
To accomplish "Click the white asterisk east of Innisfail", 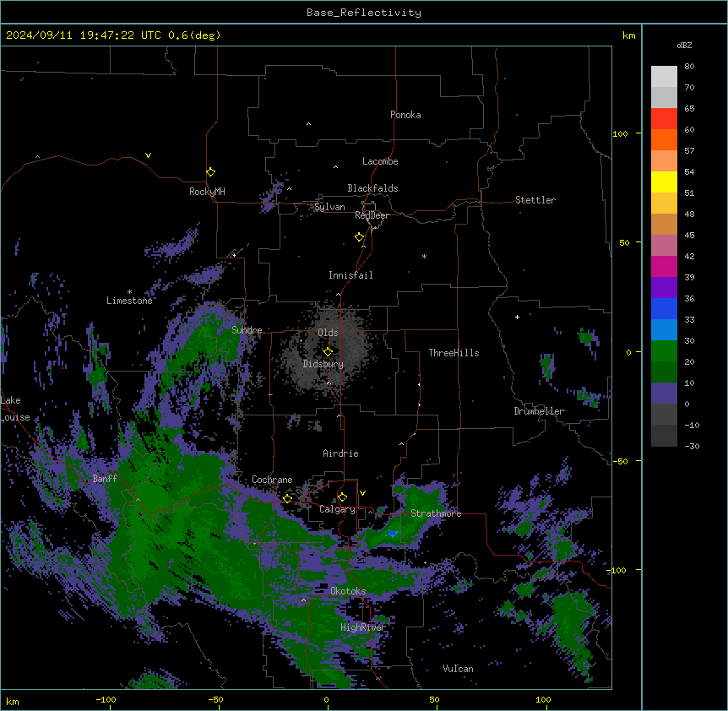I will pos(424,256).
